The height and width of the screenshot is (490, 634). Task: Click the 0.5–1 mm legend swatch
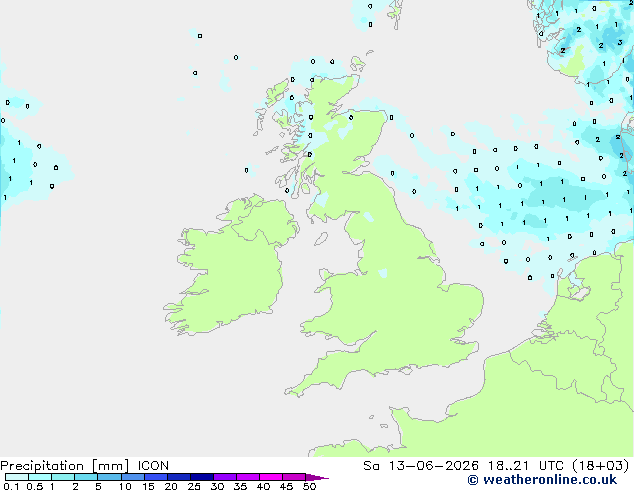(40, 477)
